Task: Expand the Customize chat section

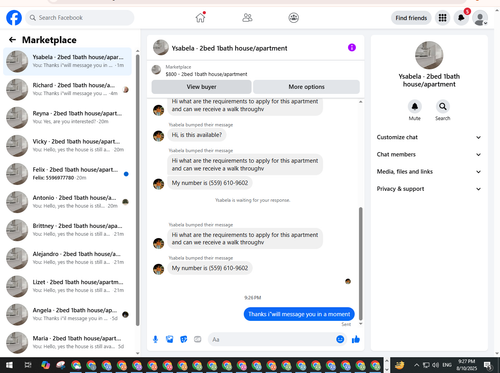Action: tap(429, 137)
